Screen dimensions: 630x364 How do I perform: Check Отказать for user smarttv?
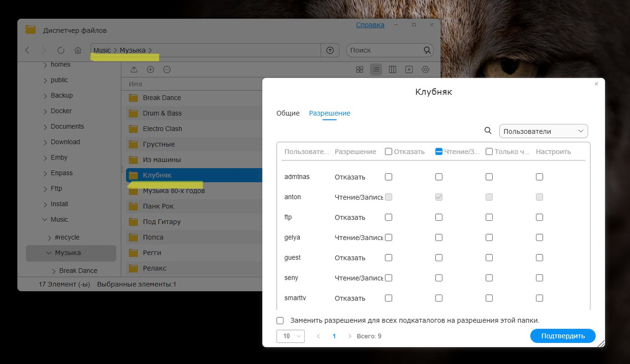(x=388, y=298)
